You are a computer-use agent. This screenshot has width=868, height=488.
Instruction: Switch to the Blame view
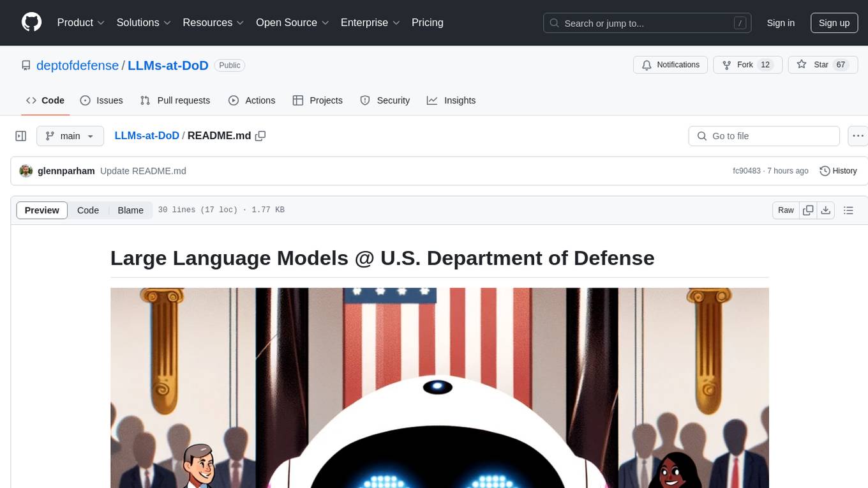point(130,210)
